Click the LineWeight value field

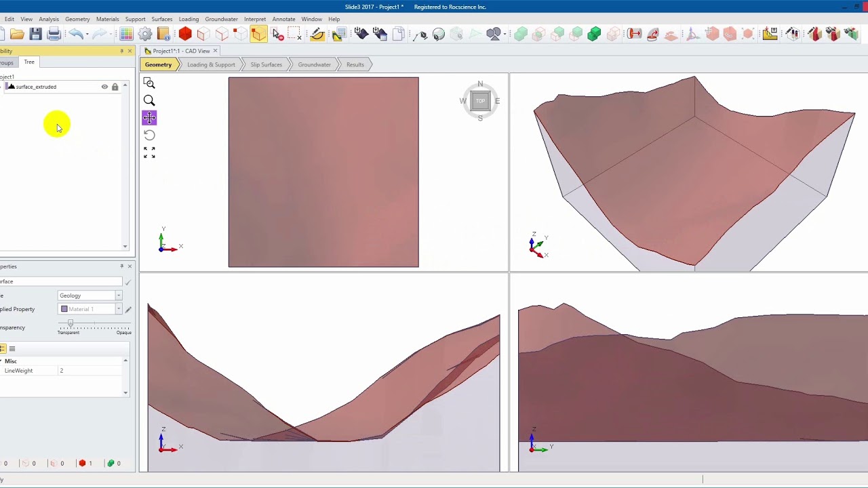tap(90, 371)
